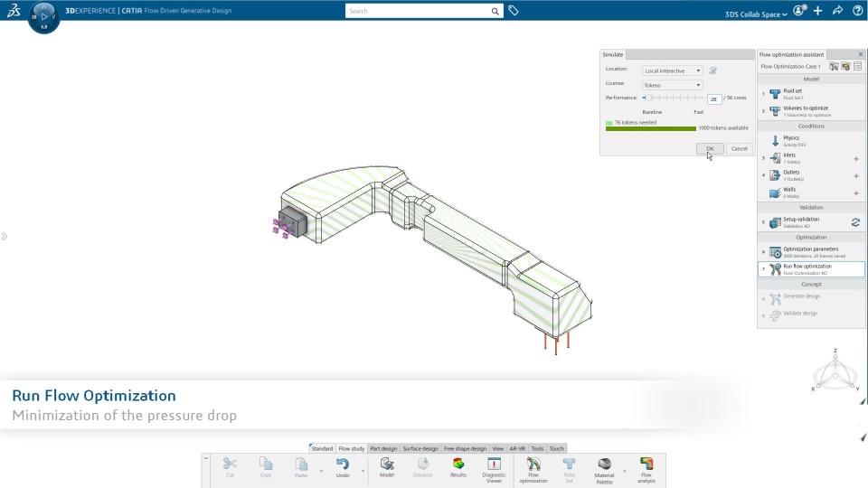Add a new outlet with plus icon

point(856,176)
